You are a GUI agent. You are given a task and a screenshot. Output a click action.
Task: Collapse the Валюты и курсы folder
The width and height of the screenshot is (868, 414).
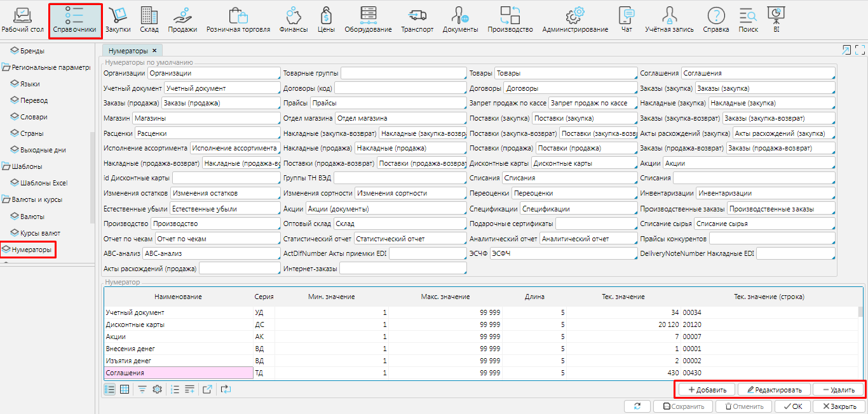[6, 199]
